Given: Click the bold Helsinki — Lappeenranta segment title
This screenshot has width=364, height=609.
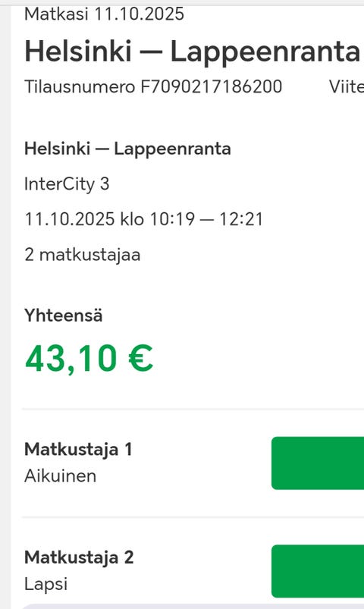Looking at the screenshot, I should coord(128,149).
